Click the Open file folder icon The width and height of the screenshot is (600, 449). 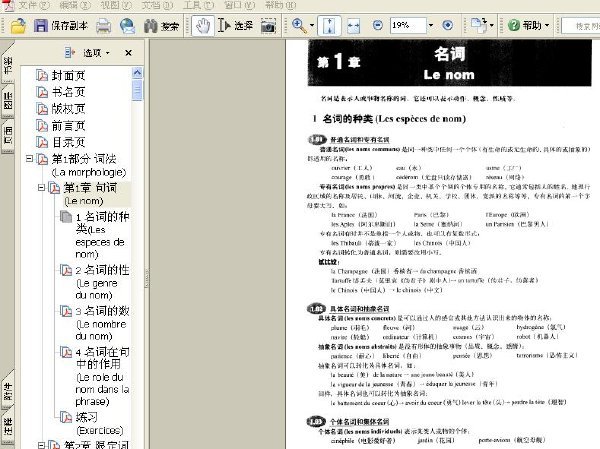coord(18,26)
